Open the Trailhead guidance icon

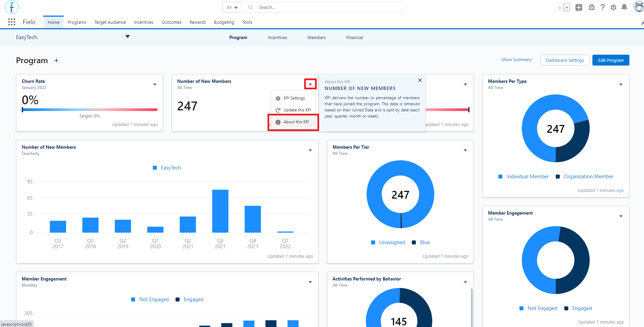(x=592, y=7)
